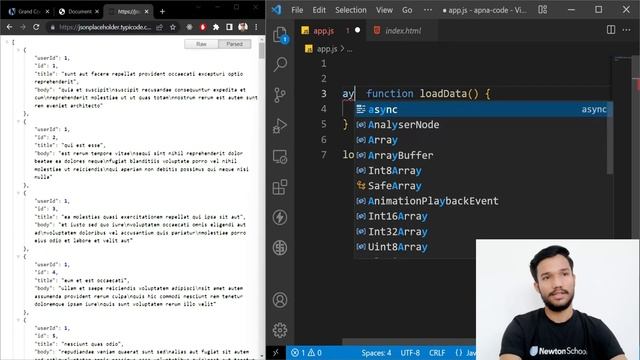
Task: Open a new browser tab
Action: [x=162, y=11]
